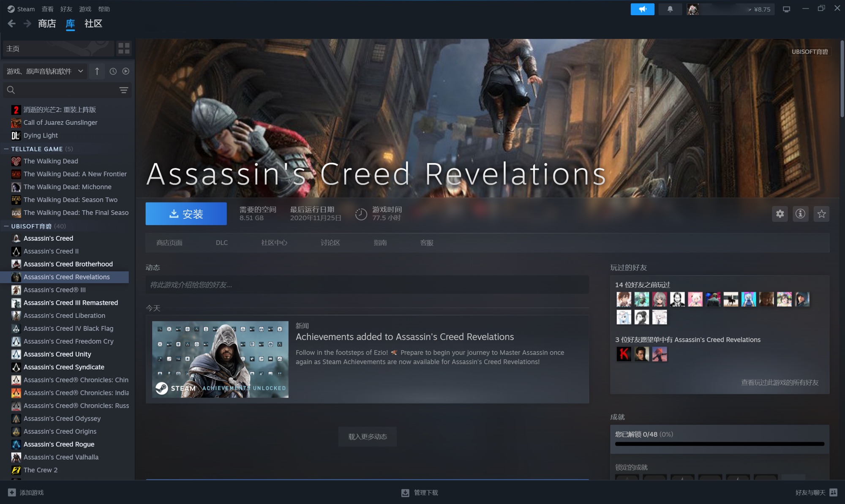This screenshot has height=504, width=845.
Task: Go back with the left arrow
Action: pyautogui.click(x=11, y=24)
